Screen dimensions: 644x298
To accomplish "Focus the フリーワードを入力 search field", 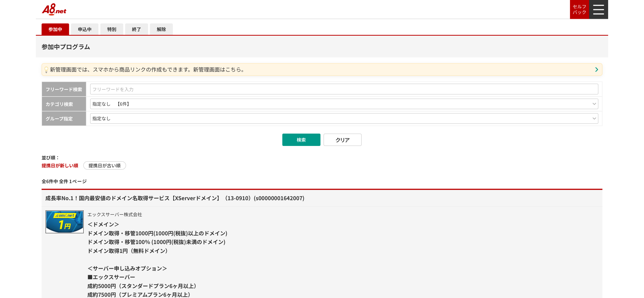I will tap(344, 89).
